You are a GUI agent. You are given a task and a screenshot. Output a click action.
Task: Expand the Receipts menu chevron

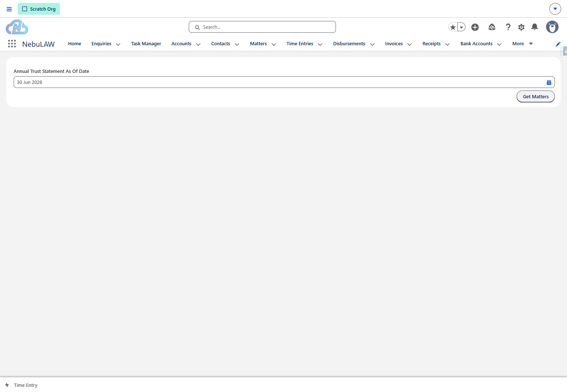(447, 44)
